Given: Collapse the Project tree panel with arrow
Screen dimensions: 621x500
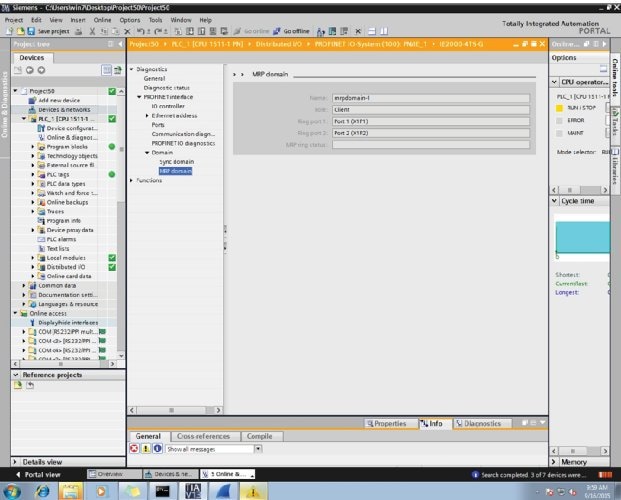Looking at the screenshot, I should point(120,44).
